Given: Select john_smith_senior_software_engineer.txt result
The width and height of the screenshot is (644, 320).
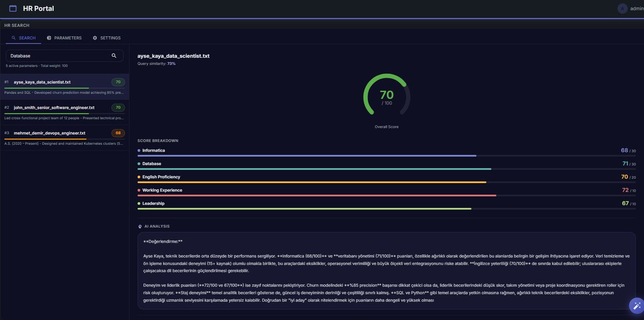Looking at the screenshot, I should [64, 112].
